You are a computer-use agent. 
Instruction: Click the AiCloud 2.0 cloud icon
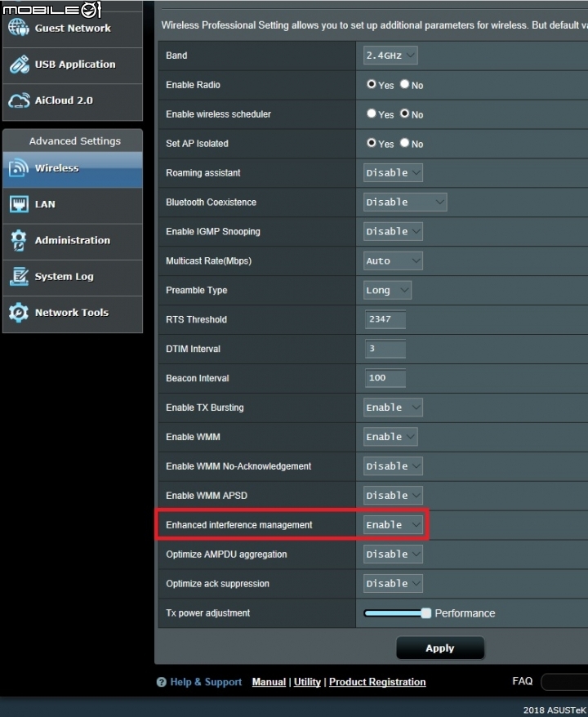click(x=19, y=100)
